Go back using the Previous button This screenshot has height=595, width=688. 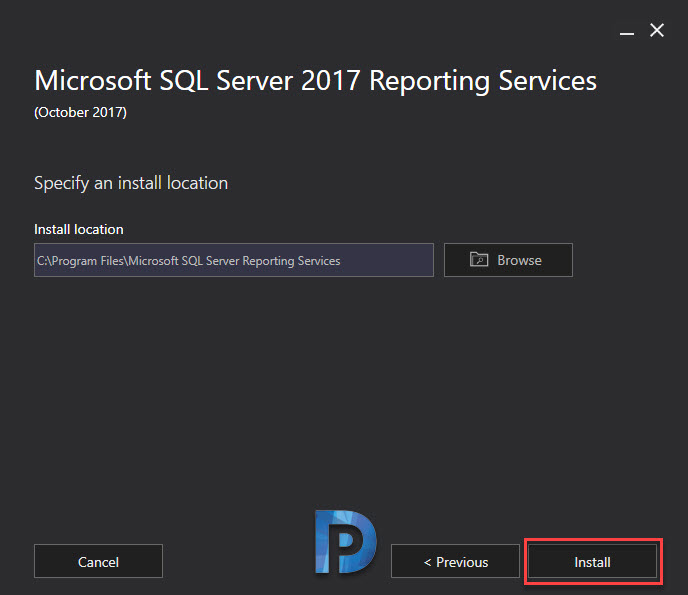455,561
